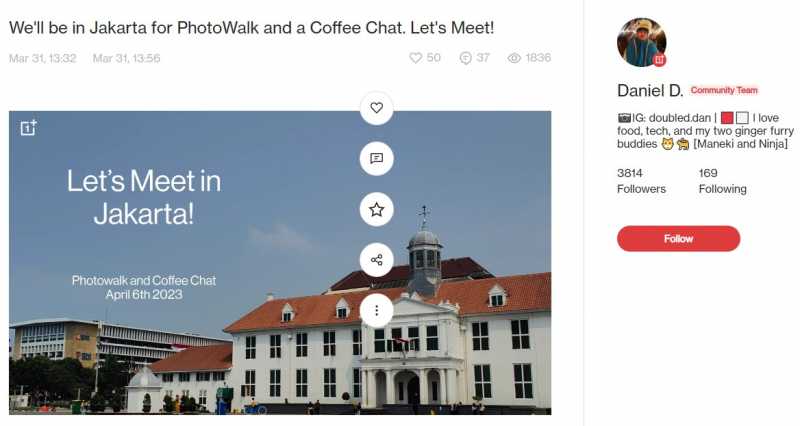Click the Mar 31, 13:32 posted timestamp
Screen dimensions: 800x426
(x=42, y=58)
